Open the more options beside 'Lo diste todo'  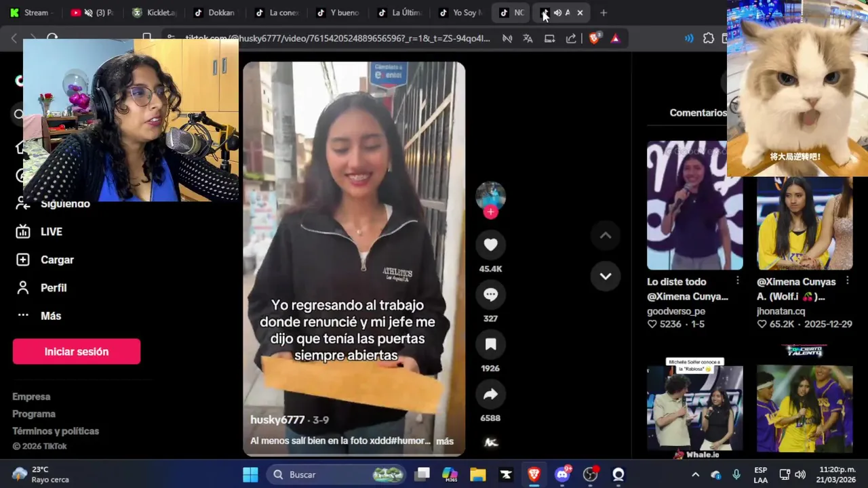tap(738, 281)
